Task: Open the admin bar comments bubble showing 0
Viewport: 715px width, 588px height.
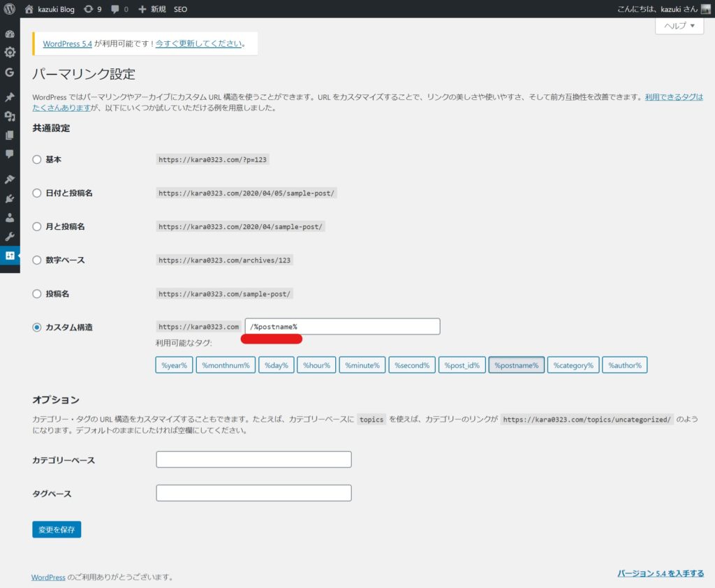Action: (x=119, y=9)
